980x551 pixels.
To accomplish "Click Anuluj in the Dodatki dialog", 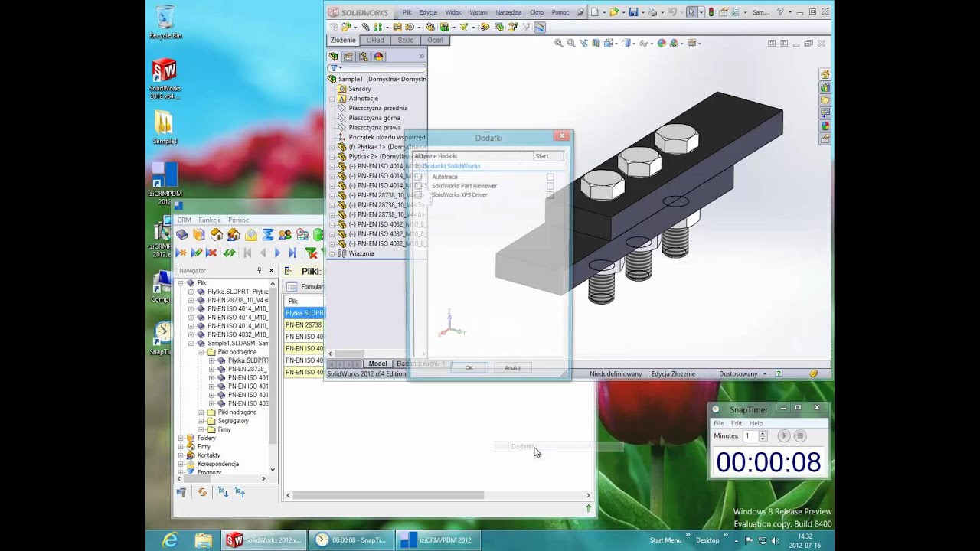I will tap(512, 367).
